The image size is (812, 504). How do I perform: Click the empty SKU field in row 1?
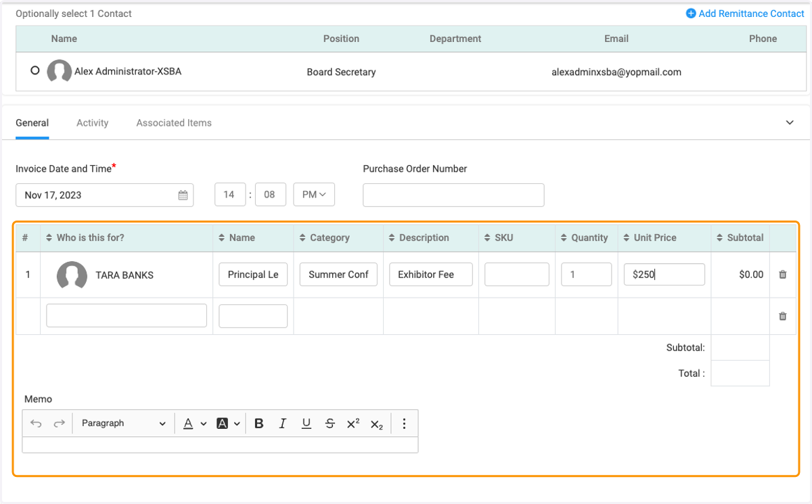(x=517, y=275)
